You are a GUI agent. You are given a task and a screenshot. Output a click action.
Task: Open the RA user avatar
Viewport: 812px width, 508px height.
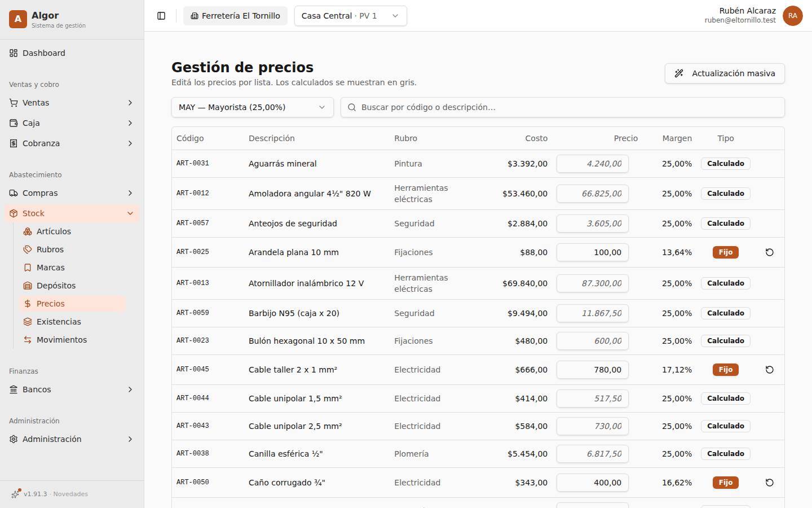coord(793,16)
